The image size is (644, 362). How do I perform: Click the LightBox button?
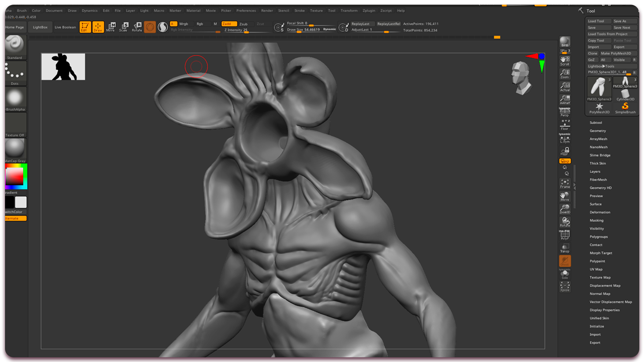40,27
